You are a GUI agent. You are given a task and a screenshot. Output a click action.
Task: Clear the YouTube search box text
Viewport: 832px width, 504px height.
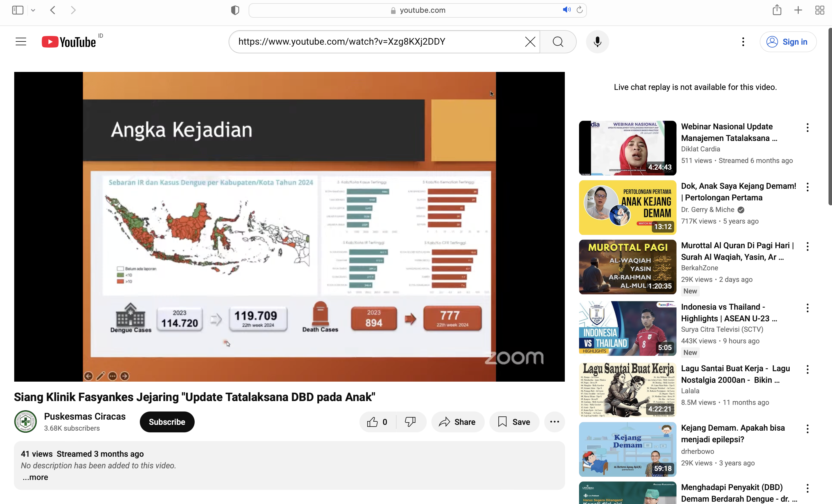[x=530, y=42]
